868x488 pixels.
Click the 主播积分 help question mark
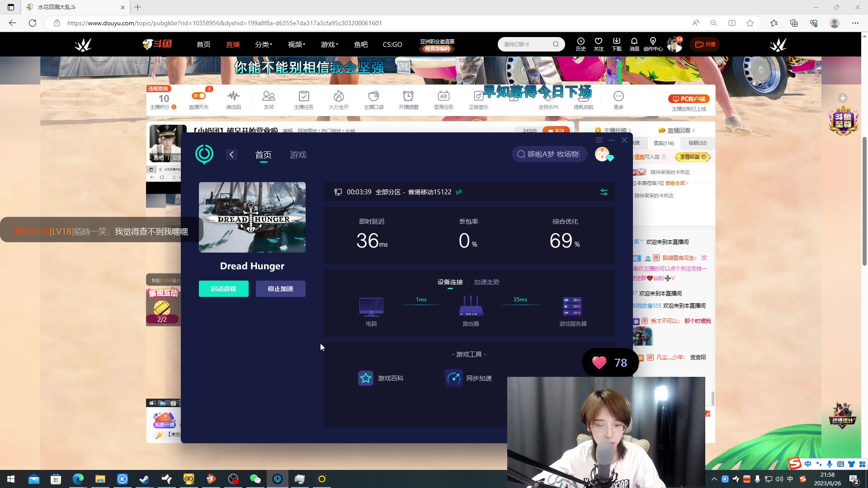(174, 107)
